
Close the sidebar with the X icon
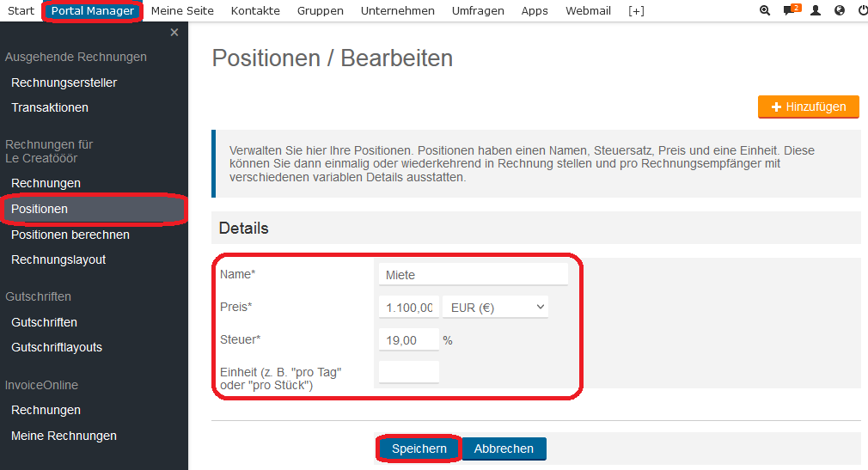[x=174, y=33]
